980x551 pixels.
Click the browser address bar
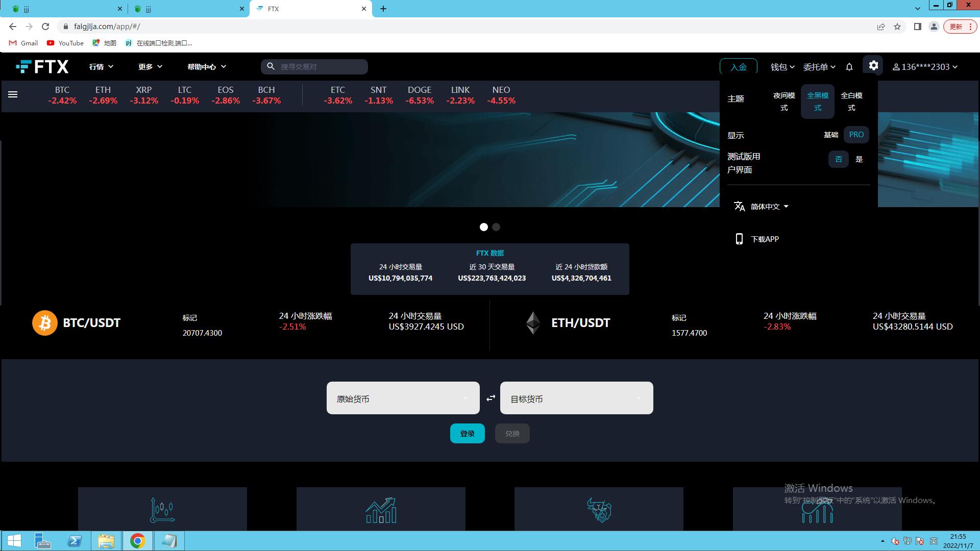464,27
